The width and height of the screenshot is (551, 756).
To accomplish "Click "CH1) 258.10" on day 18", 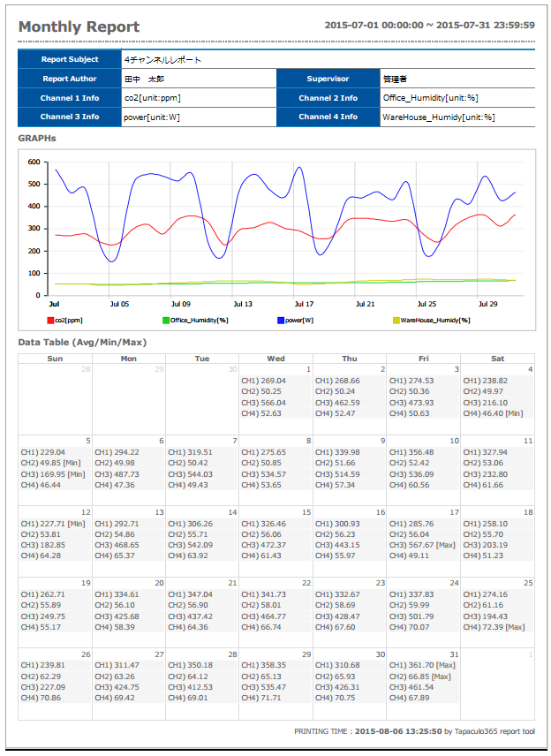I will point(486,524).
